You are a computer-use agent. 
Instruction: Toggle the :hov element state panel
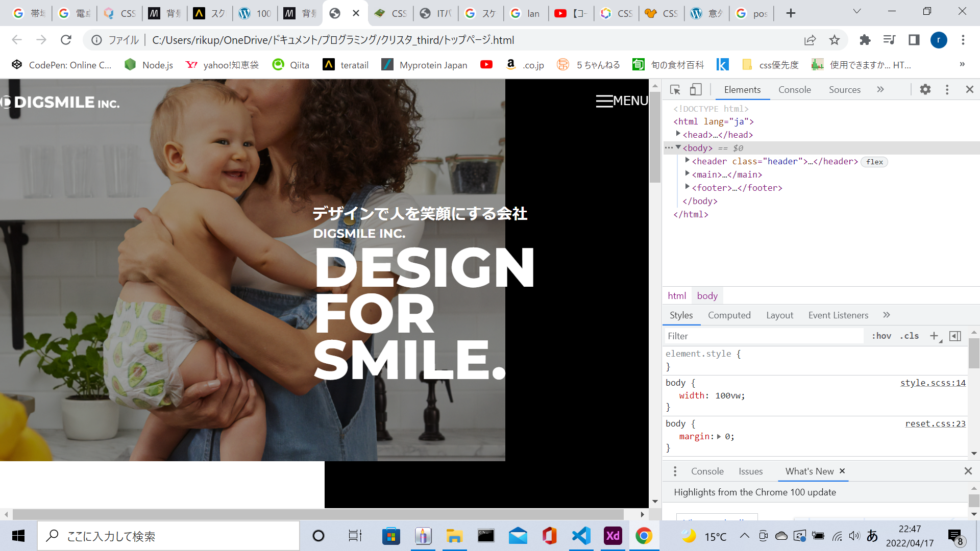pyautogui.click(x=881, y=336)
